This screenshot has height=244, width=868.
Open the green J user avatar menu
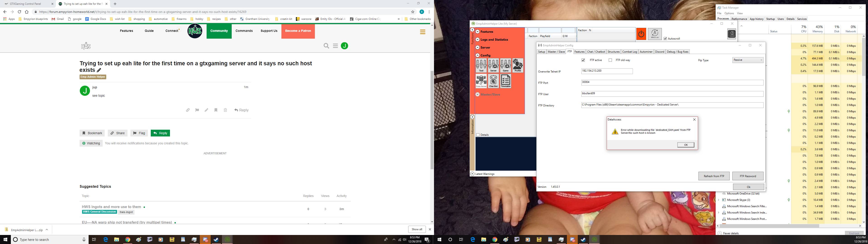(x=344, y=46)
